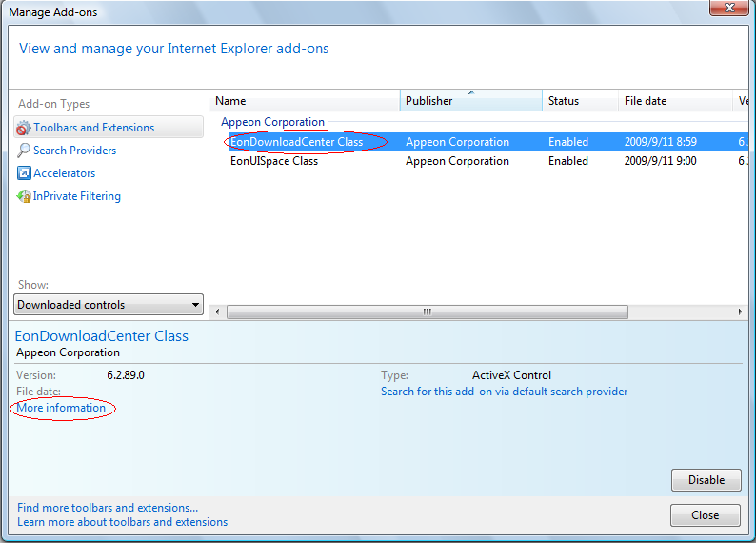Screen dimensions: 756x543
Task: Sort add-ons by Status column
Action: (581, 101)
